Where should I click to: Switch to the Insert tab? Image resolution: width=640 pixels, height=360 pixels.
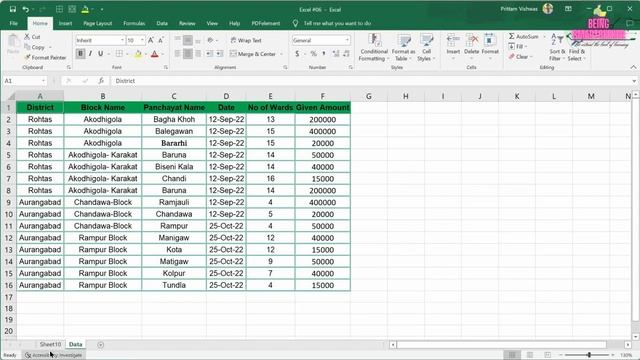click(65, 23)
